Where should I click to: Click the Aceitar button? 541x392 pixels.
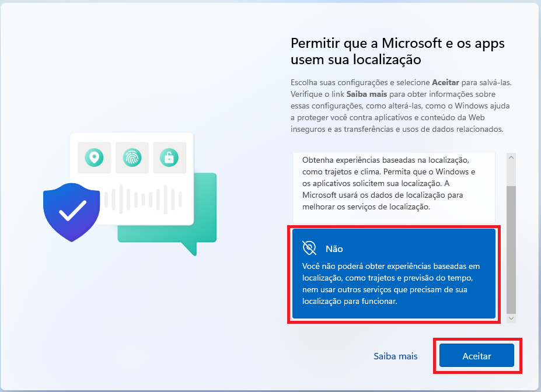coord(476,356)
